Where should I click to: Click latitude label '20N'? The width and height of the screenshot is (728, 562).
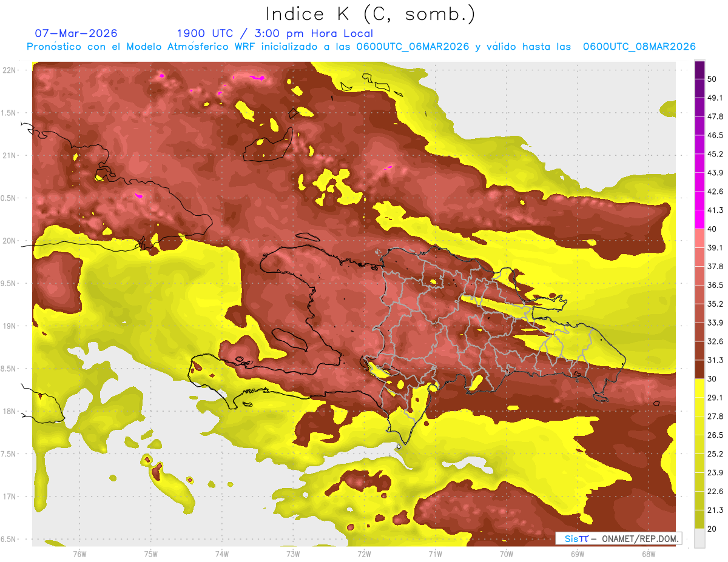[x=10, y=241]
